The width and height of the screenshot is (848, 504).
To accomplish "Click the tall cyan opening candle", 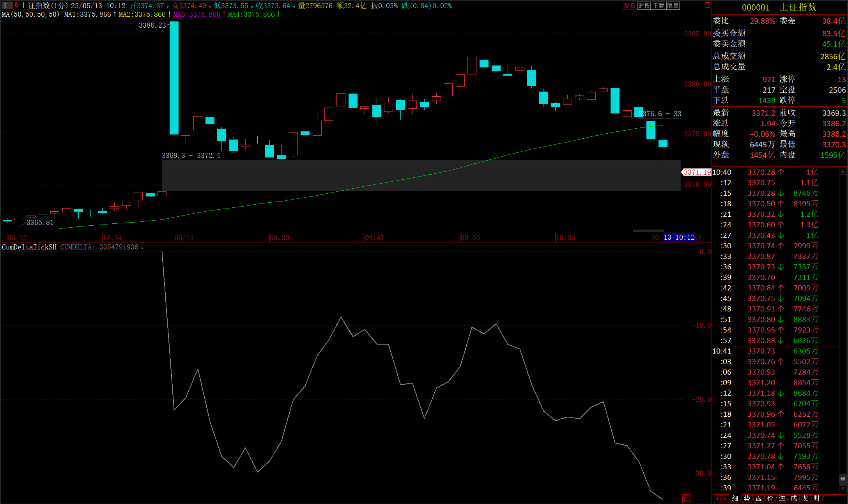I will coord(174,78).
